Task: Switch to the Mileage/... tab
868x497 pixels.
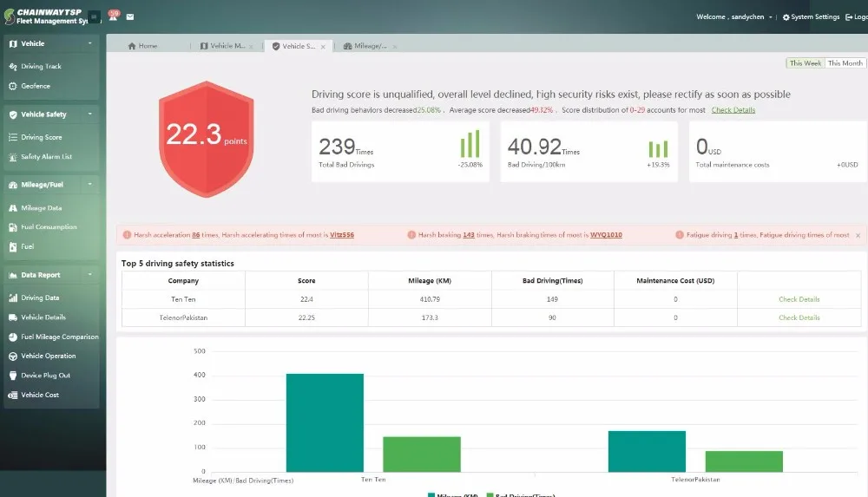Action: (x=365, y=46)
